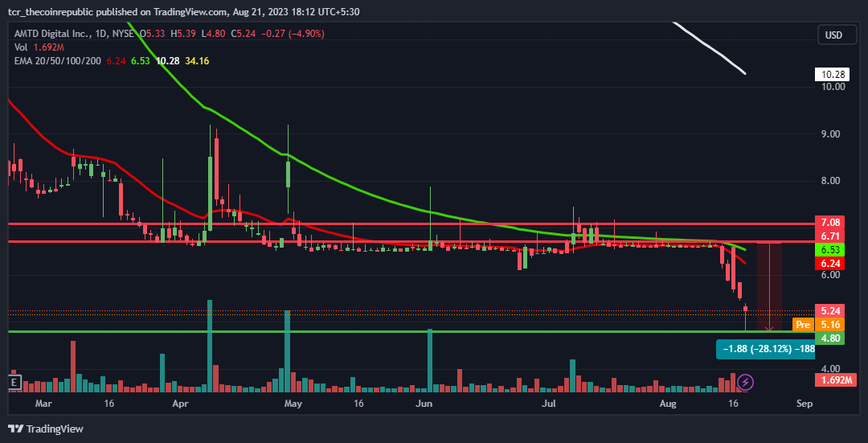Viewport: 868px width, 443px height.
Task: Click the Sep date label
Action: click(x=805, y=404)
